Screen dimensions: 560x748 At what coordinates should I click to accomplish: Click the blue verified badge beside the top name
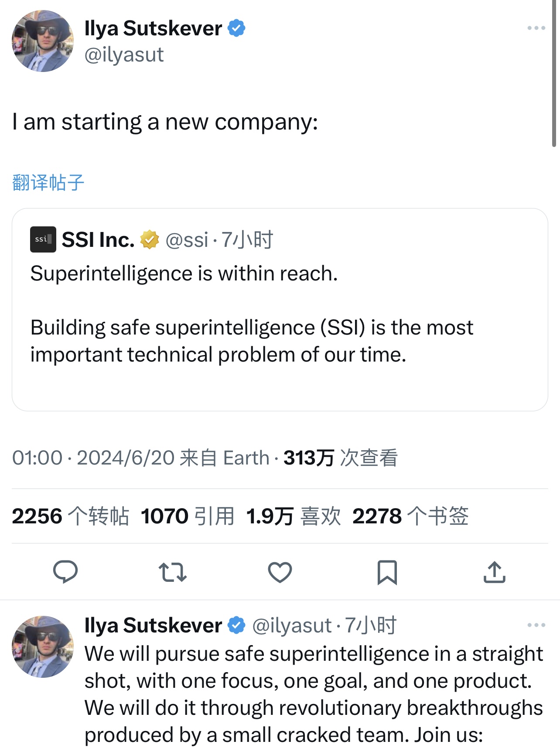(x=237, y=28)
